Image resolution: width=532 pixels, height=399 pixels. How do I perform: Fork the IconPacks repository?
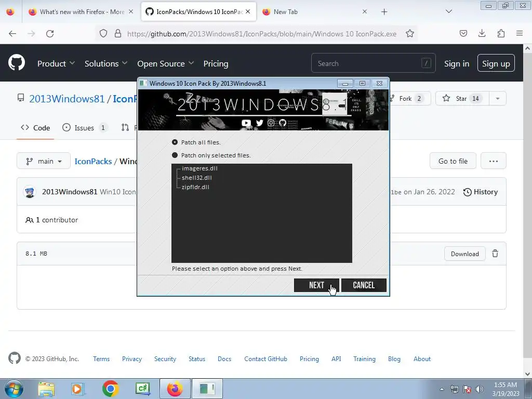(410, 98)
